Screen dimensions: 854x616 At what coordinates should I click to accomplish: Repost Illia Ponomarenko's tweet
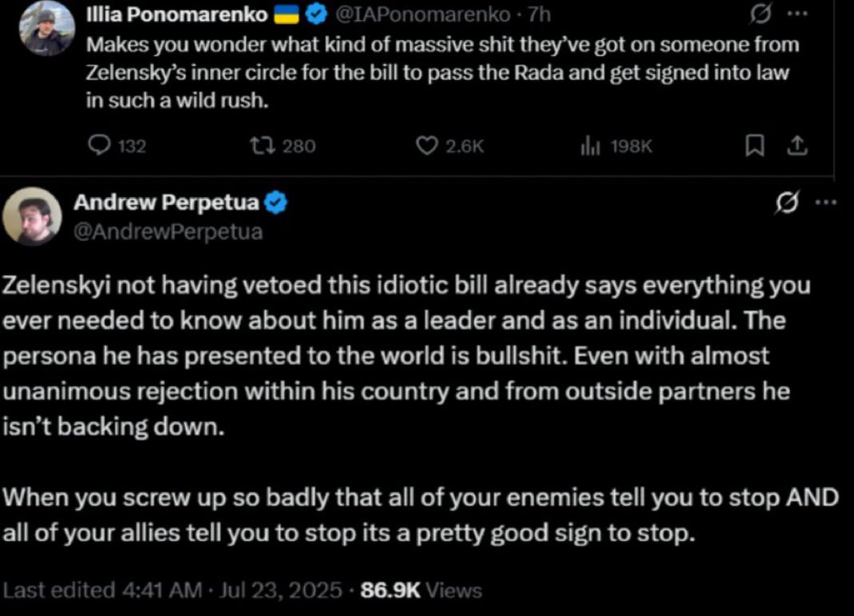(x=282, y=145)
